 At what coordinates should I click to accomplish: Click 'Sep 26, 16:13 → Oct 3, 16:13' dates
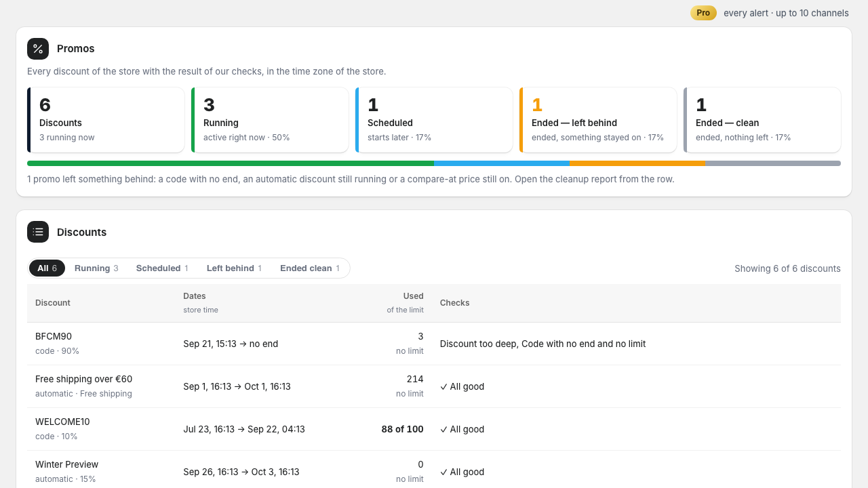pyautogui.click(x=241, y=472)
